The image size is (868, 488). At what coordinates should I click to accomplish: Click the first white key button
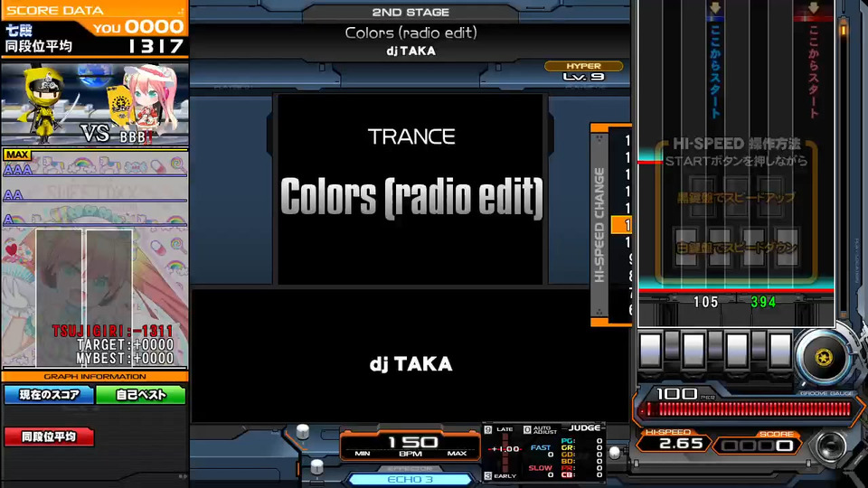[650, 351]
